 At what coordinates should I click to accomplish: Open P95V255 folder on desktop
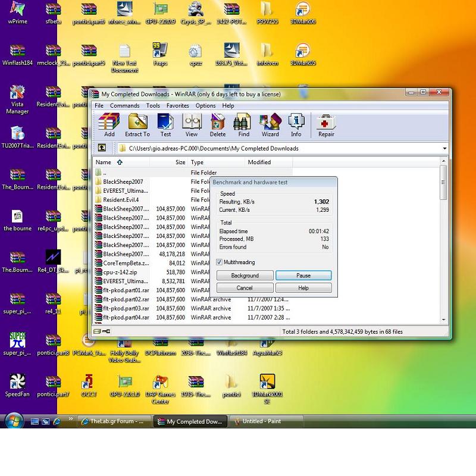click(x=267, y=12)
